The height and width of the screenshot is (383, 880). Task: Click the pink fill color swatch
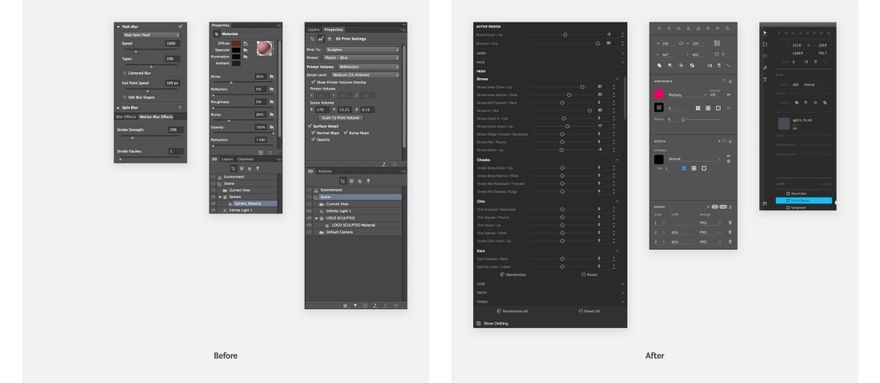[x=659, y=94]
